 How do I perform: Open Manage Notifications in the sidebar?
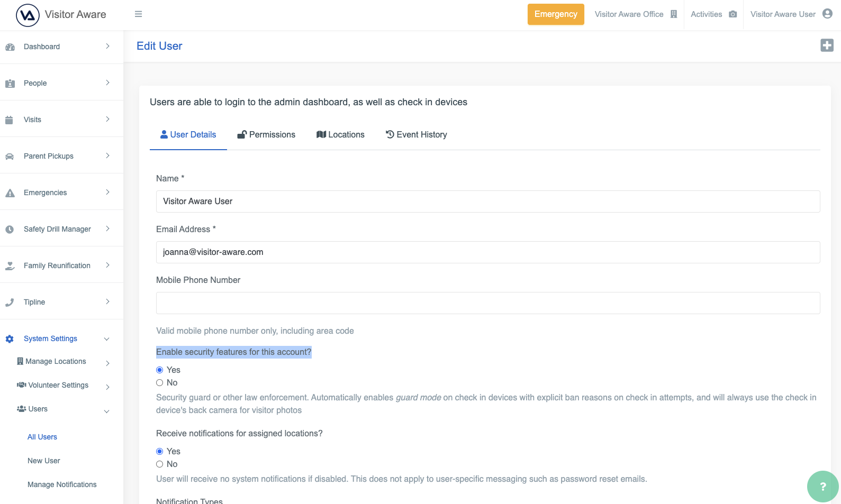[62, 484]
